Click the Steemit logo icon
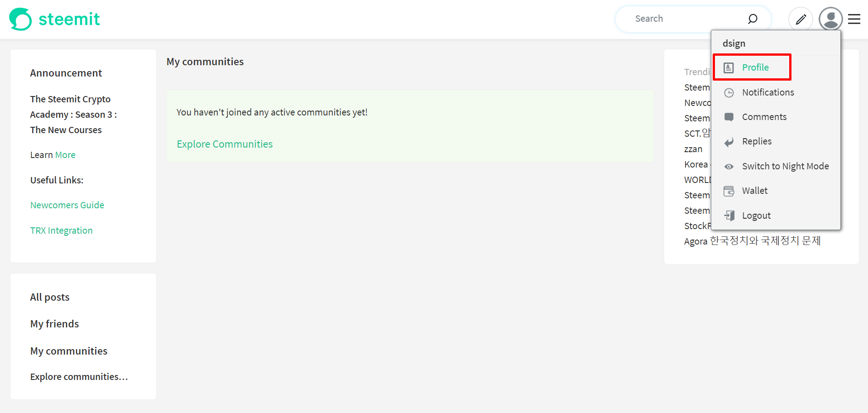This screenshot has width=868, height=413. 20,19
